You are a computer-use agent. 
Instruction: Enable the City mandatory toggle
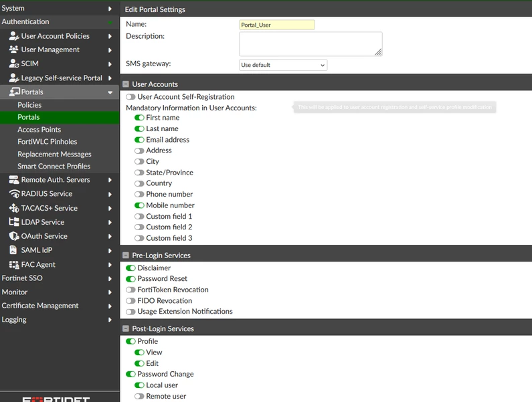139,161
